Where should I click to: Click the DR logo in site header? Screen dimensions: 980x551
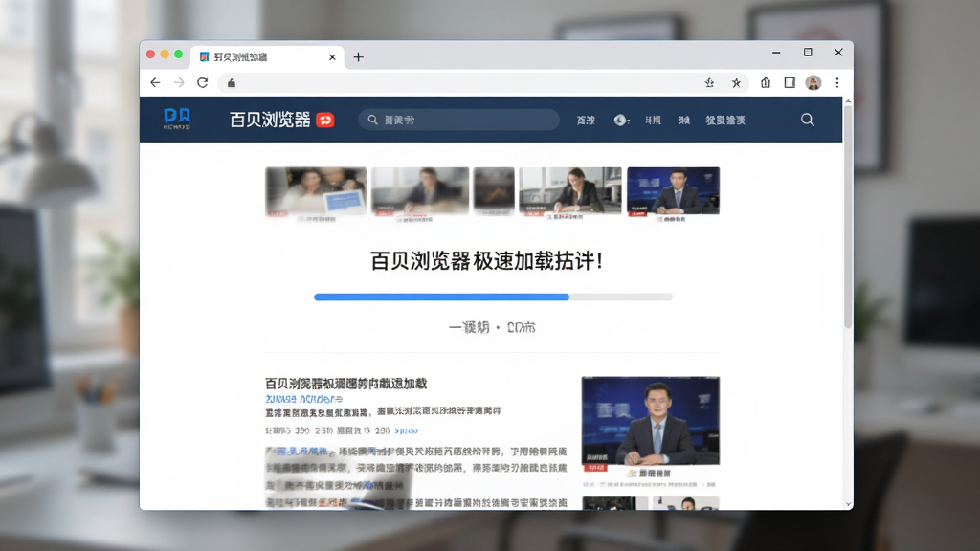177,119
